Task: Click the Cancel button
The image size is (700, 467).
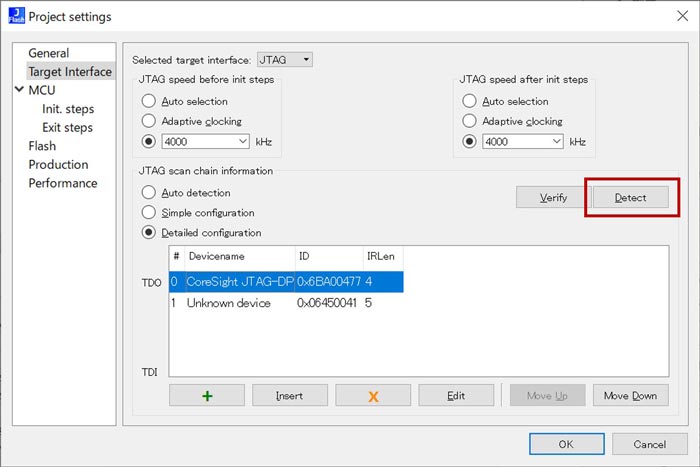Action: pos(650,444)
